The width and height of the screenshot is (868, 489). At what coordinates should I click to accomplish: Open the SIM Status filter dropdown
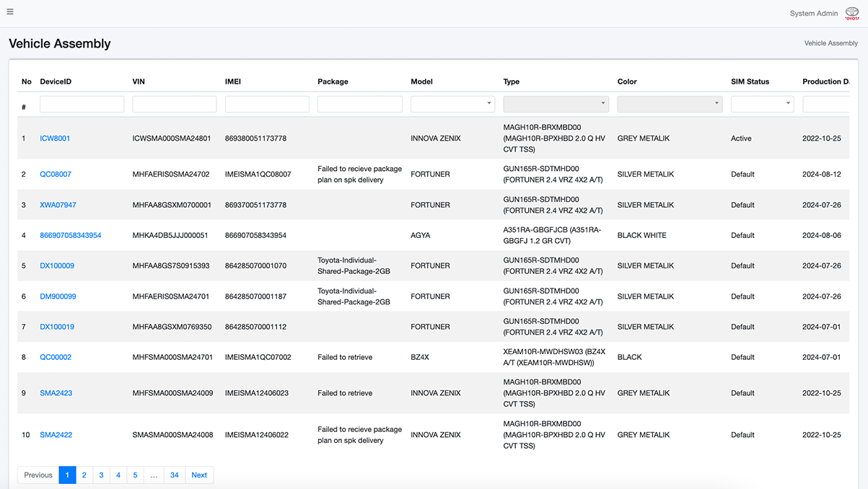click(762, 104)
